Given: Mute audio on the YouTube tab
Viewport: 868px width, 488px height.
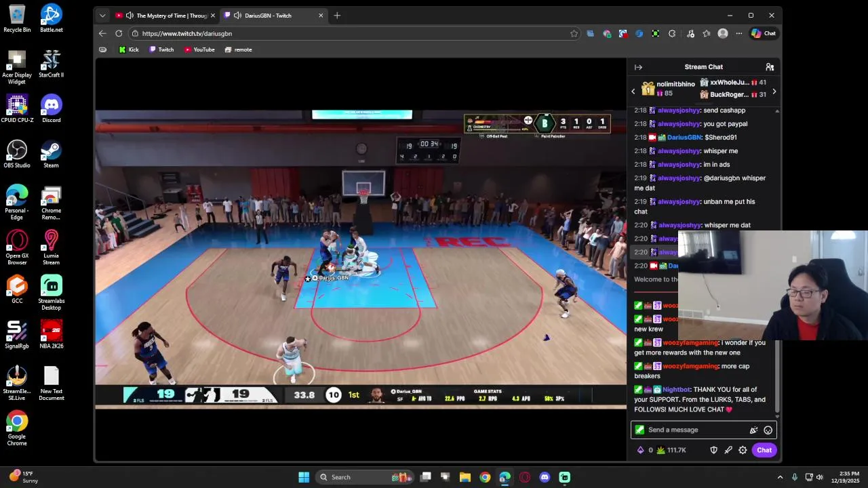Looking at the screenshot, I should coord(130,16).
